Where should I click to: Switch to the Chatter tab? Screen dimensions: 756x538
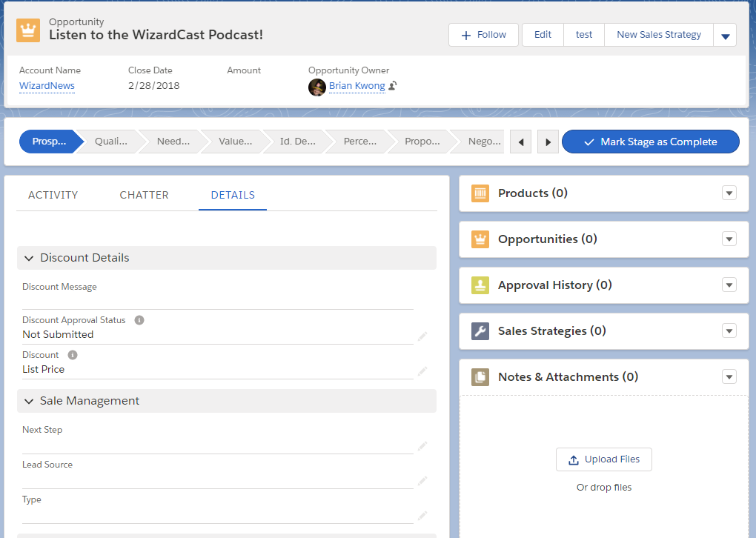[145, 195]
